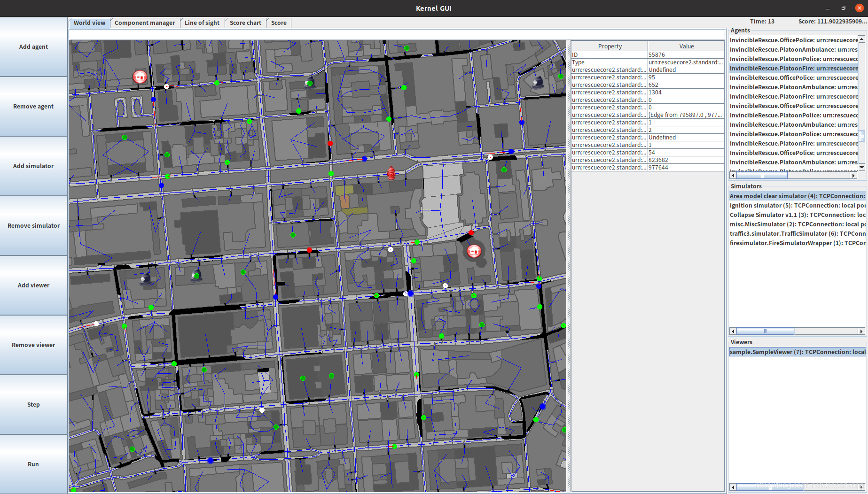
Task: Open the Line of sight tab
Action: click(x=202, y=23)
